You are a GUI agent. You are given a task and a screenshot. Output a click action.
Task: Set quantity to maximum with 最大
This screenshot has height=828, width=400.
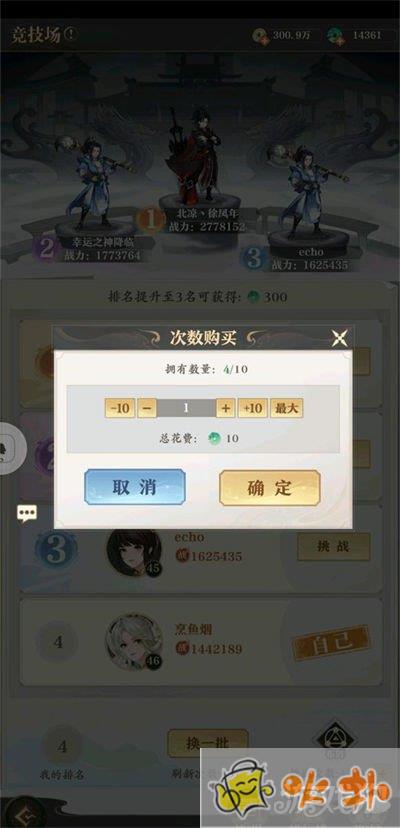coord(286,408)
